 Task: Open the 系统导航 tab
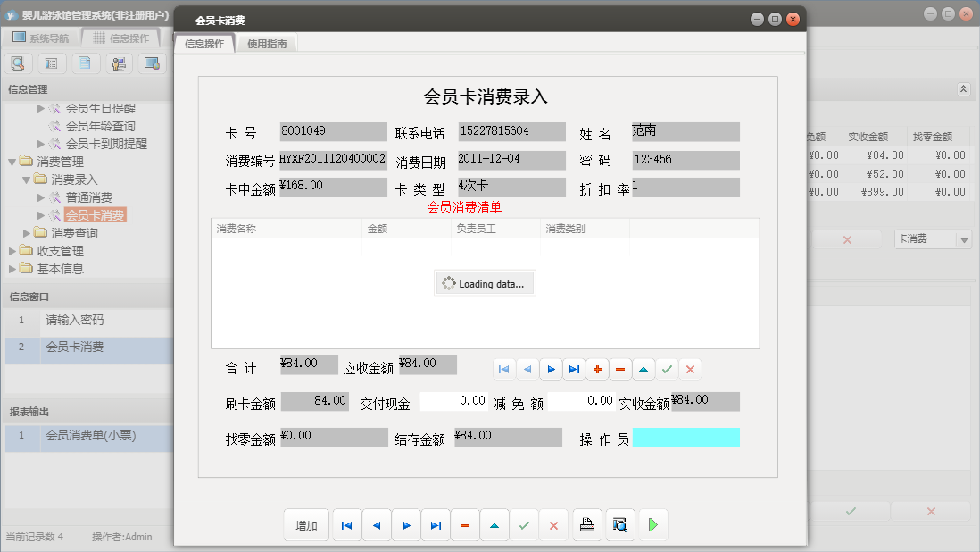(x=49, y=37)
